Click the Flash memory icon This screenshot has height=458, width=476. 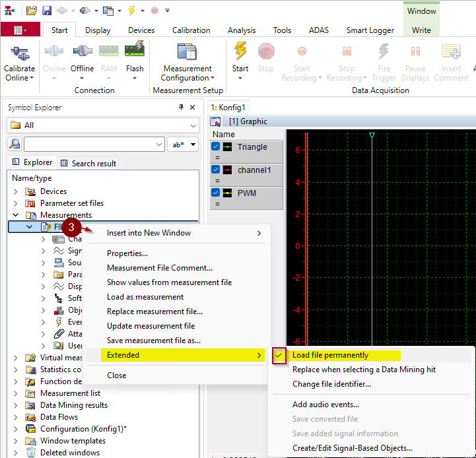pos(135,49)
